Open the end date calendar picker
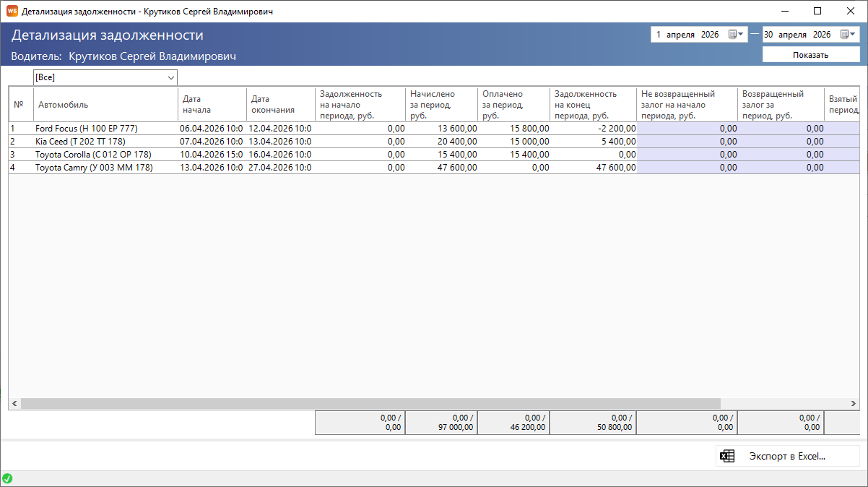Screen dimensions: 868x487 (x=848, y=34)
